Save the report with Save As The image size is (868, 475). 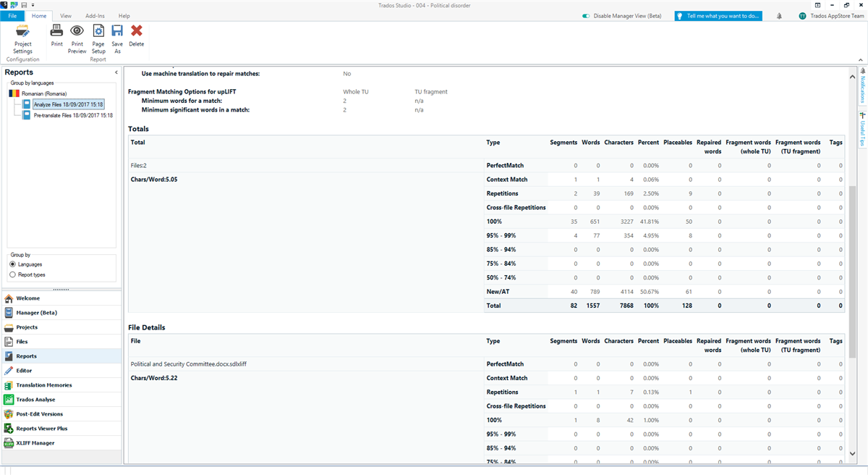point(117,38)
